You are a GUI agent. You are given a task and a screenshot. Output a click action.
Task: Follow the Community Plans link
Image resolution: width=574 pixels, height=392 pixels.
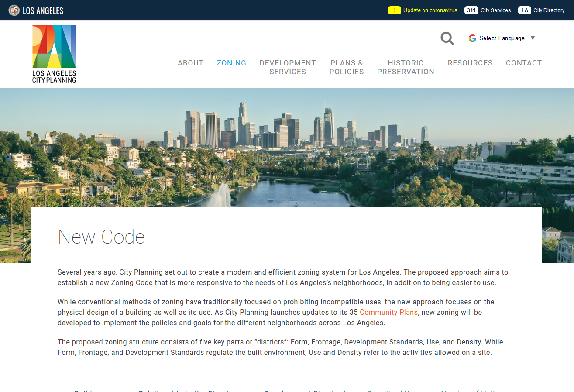(388, 313)
